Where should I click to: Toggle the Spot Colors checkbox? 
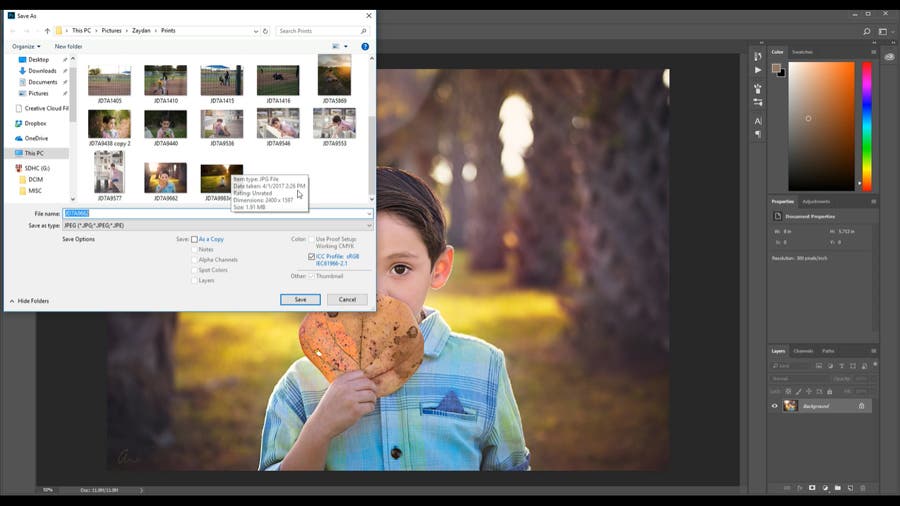coord(194,270)
